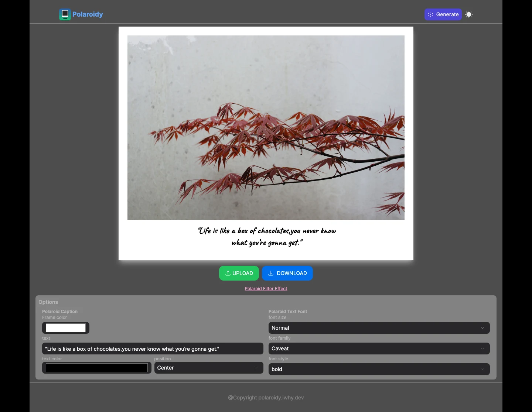Open the Polaroid Filter Effect link
532x412 pixels.
coord(266,289)
